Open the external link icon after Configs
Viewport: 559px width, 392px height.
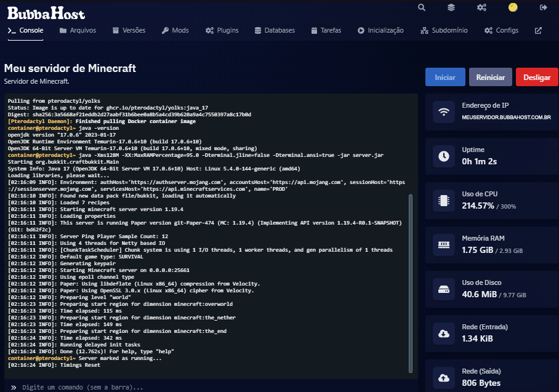pyautogui.click(x=538, y=30)
